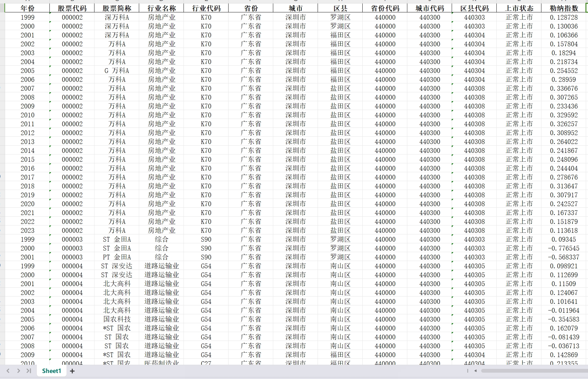
Task: Select the Lerner index value 0.162079
Action: [564, 328]
